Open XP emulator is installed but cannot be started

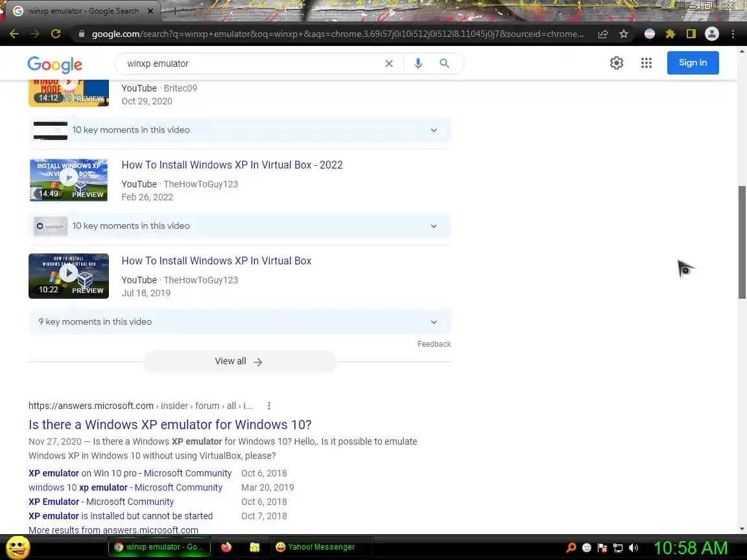(121, 516)
